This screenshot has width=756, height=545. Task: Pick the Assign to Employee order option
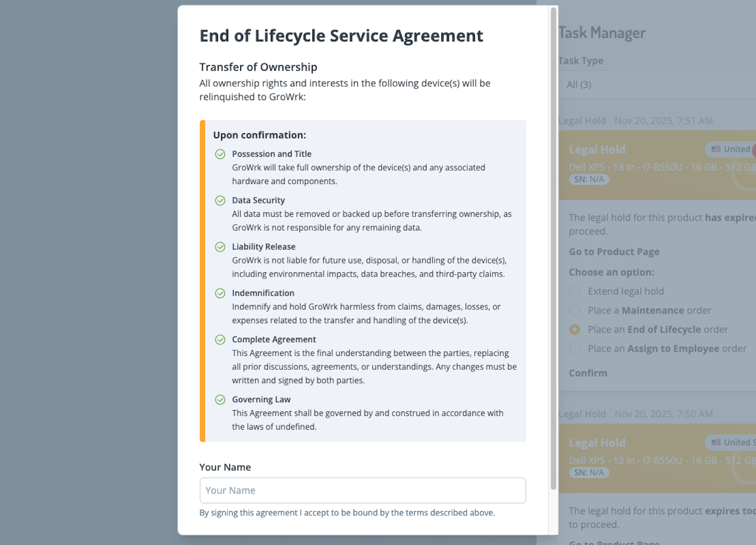tap(575, 348)
